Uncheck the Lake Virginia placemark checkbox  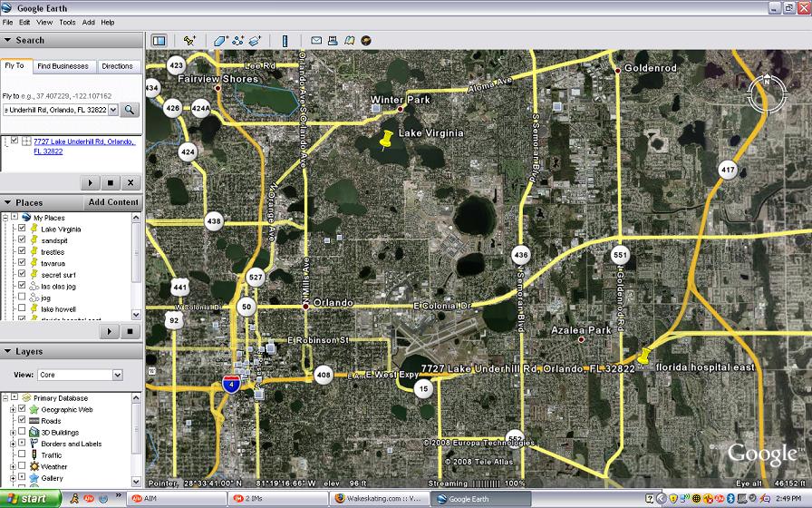point(22,230)
